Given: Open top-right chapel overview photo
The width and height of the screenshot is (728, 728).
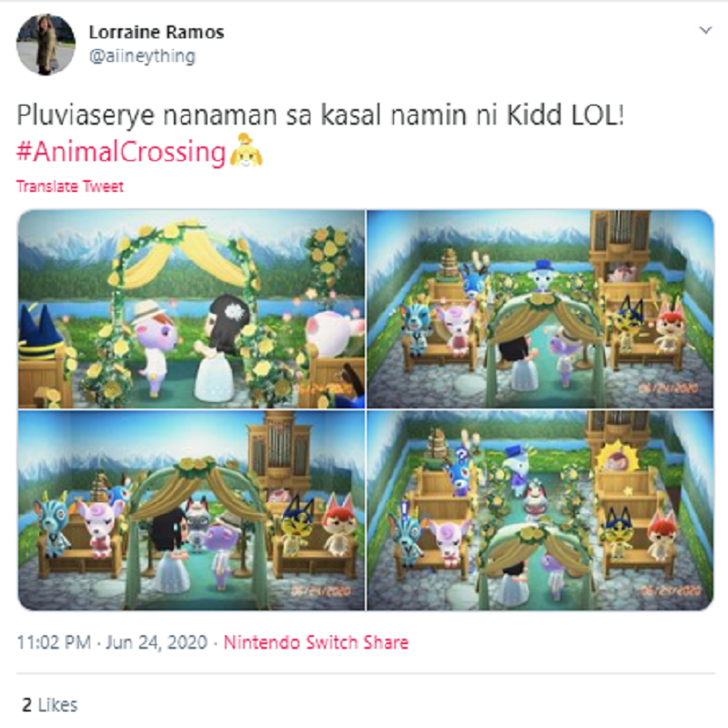Looking at the screenshot, I should [x=540, y=309].
